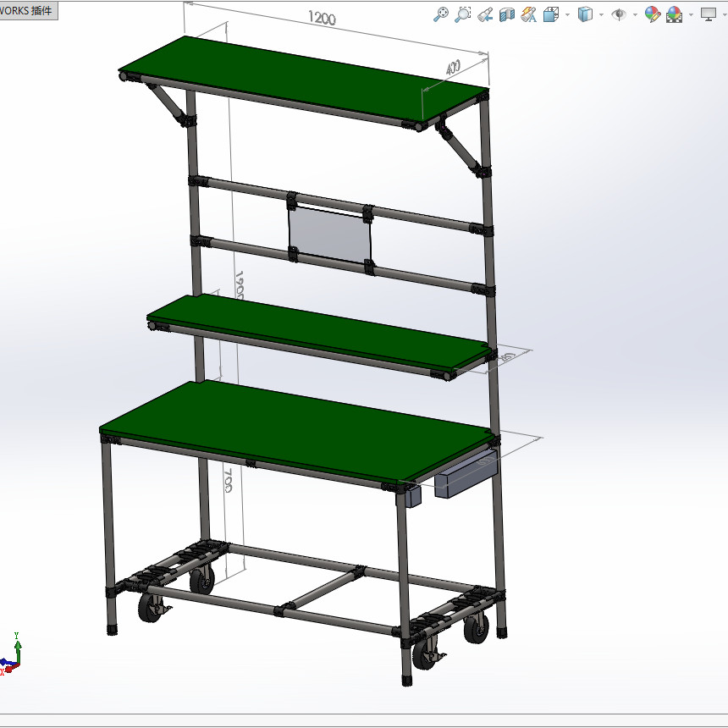Select the 1900 vertical dimension text
Image resolution: width=728 pixels, height=728 pixels.
click(239, 285)
